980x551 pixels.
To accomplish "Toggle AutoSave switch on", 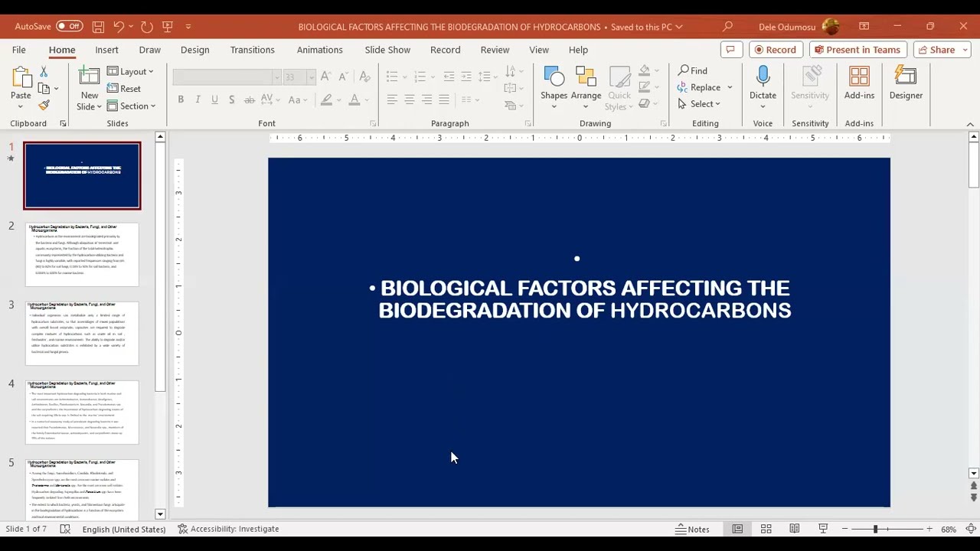I will point(69,26).
